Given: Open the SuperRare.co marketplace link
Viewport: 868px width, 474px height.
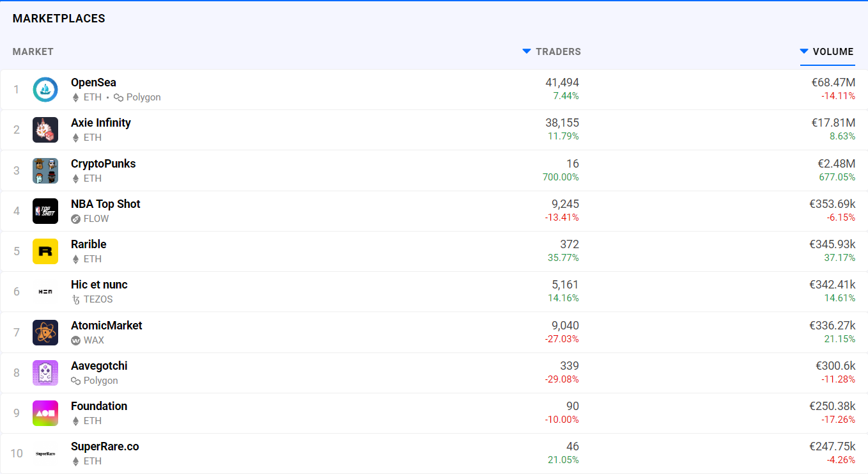Looking at the screenshot, I should (x=105, y=446).
